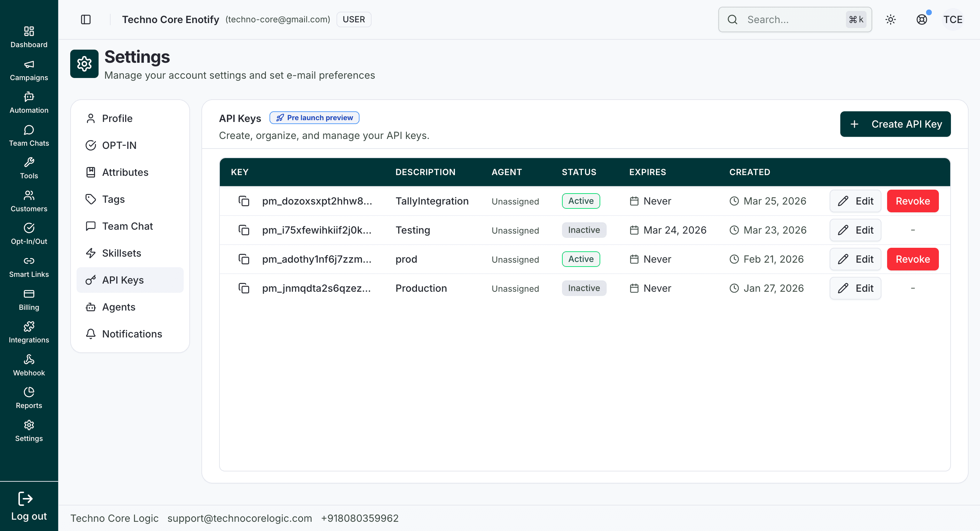Open Skillsets settings section
This screenshot has height=531, width=980.
(130, 253)
